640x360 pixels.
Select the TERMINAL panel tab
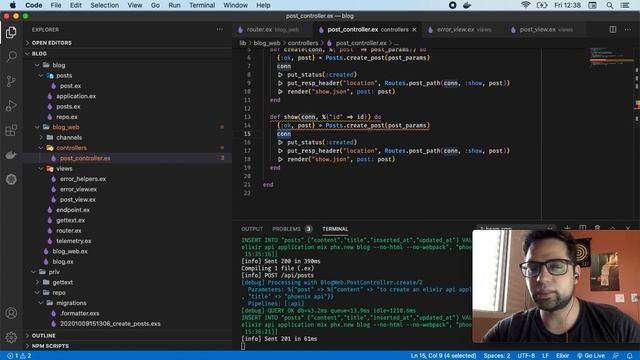335,229
